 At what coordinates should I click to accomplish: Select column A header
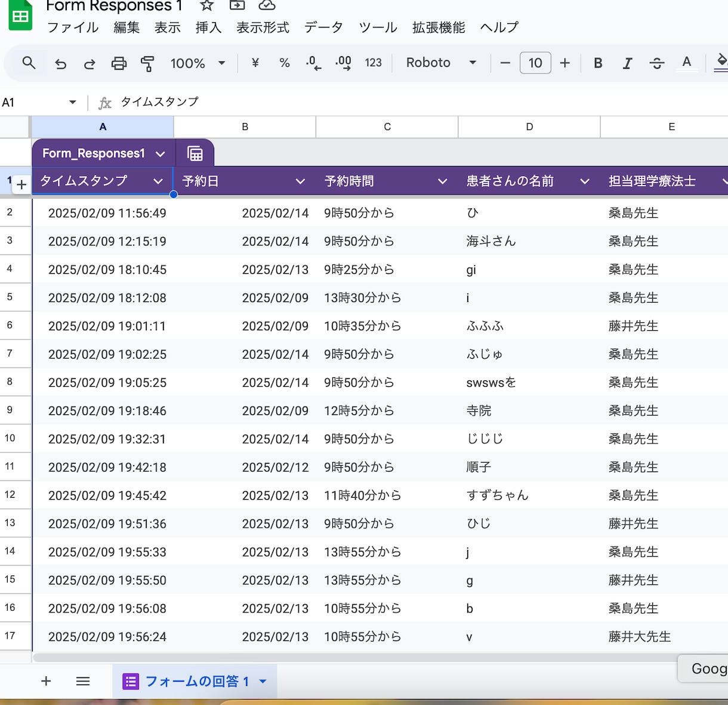tap(103, 127)
